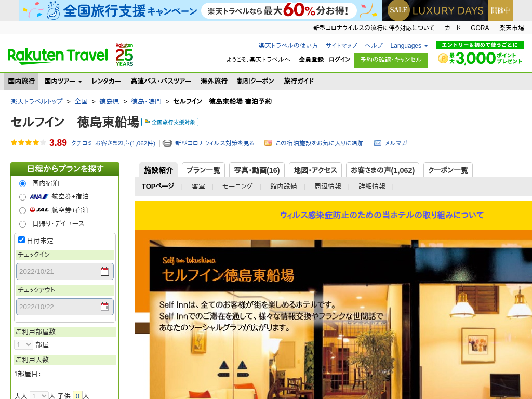Click the メルマガ link
Viewport: 532px width, 399px height.
coord(396,143)
